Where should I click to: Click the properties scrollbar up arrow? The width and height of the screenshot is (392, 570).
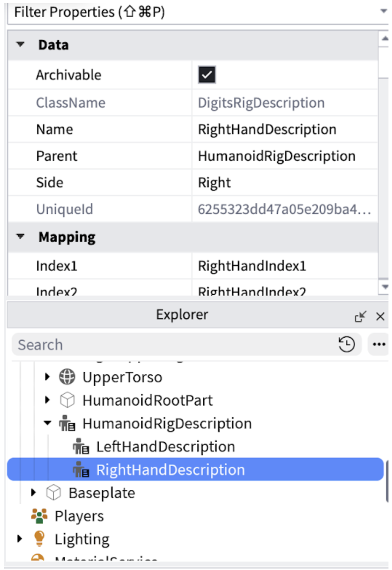[384, 39]
